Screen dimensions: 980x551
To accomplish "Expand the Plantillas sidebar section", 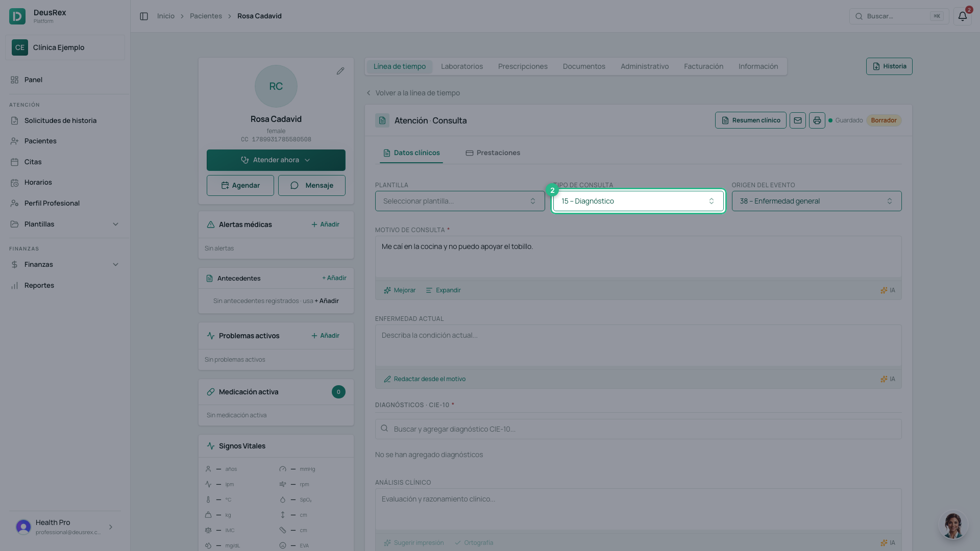I will pyautogui.click(x=65, y=224).
